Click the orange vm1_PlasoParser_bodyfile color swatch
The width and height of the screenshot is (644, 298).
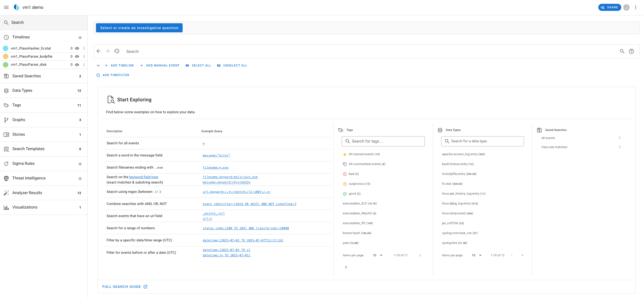[x=6, y=56]
